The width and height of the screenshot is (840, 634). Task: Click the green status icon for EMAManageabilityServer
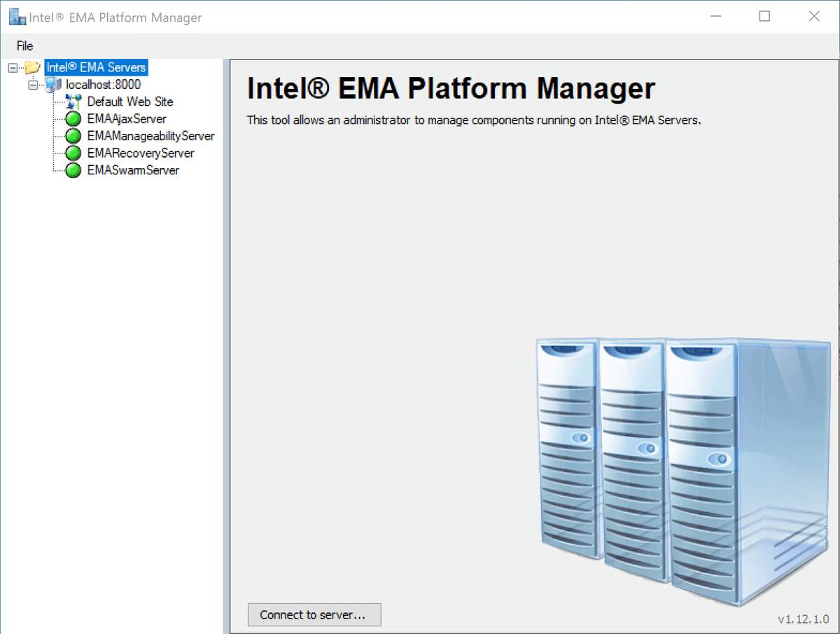pos(73,136)
